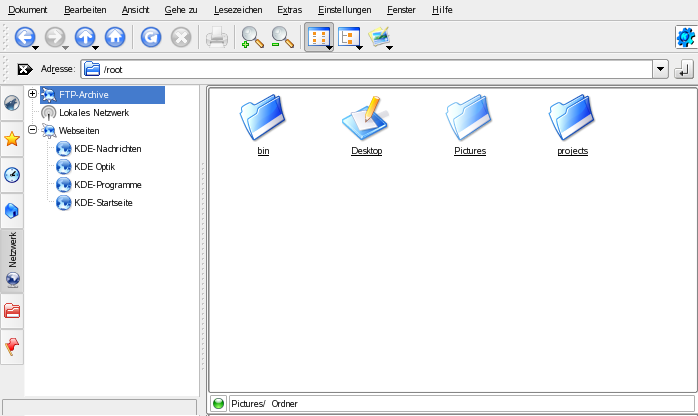Open the Einstellungen menu
This screenshot has width=698, height=416.
pyautogui.click(x=343, y=9)
